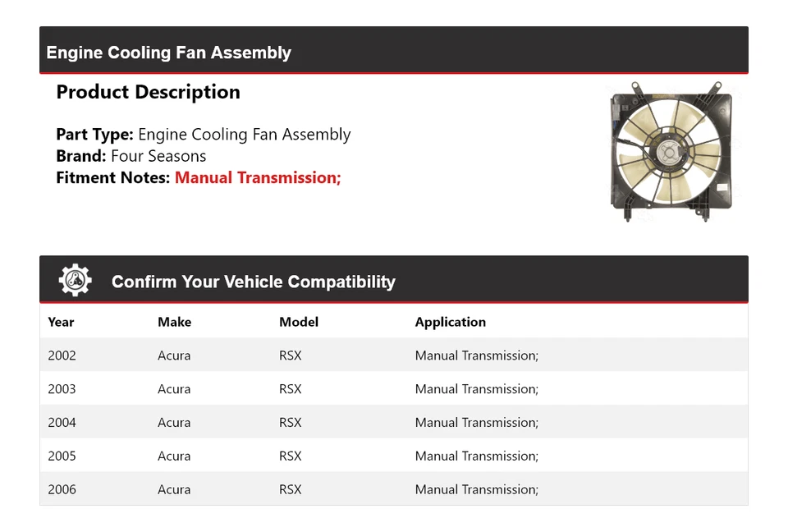
Task: Click the Part Type description line
Action: pyautogui.click(x=204, y=135)
